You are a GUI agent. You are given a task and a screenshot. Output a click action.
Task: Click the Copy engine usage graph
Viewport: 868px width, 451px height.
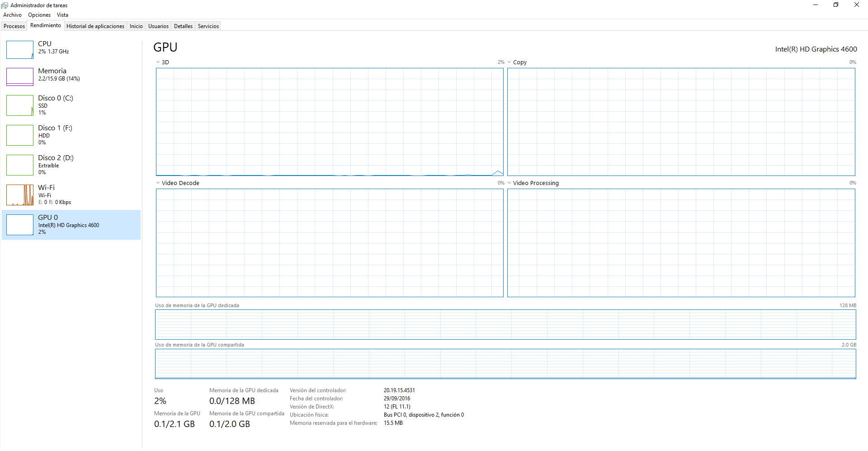coord(681,122)
